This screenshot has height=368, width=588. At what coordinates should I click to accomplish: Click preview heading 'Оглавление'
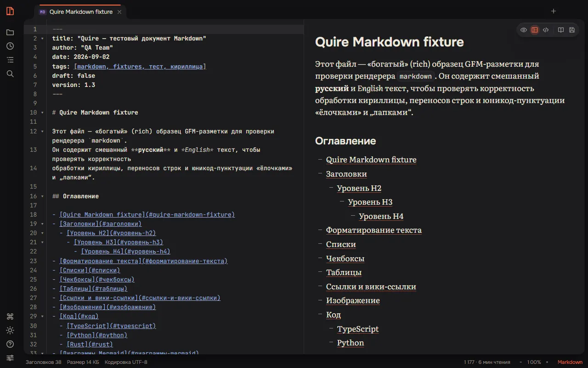click(x=345, y=141)
